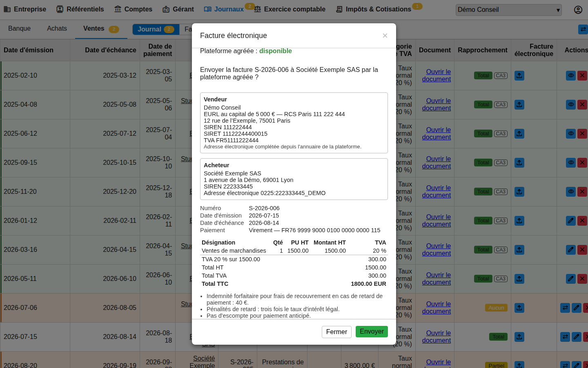View entry eye icon for 2025-02-10 row

pos(571,76)
